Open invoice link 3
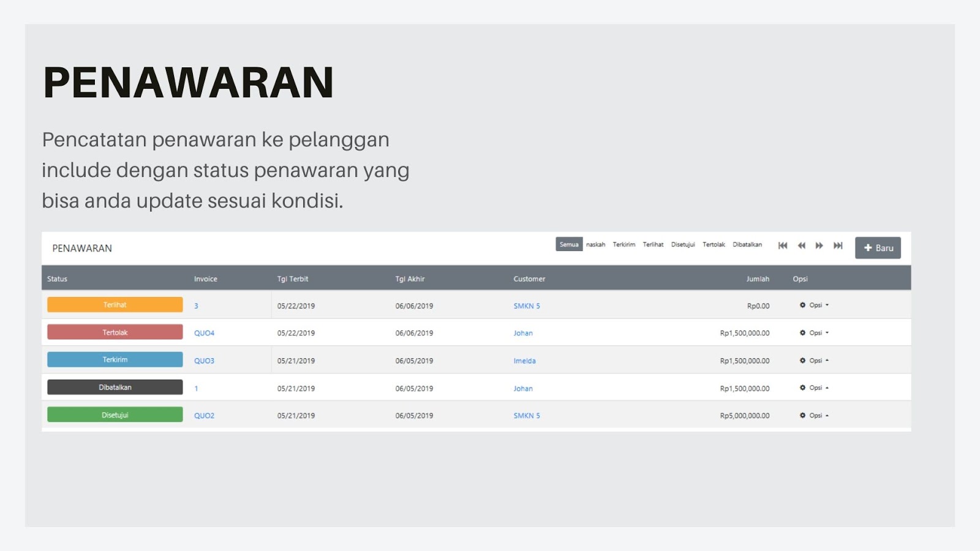 [x=196, y=306]
